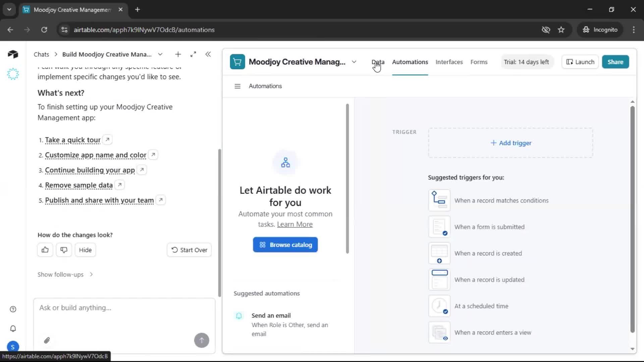Viewport: 644px width, 362px height.
Task: Open the notifications bell icon
Action: [13, 329]
